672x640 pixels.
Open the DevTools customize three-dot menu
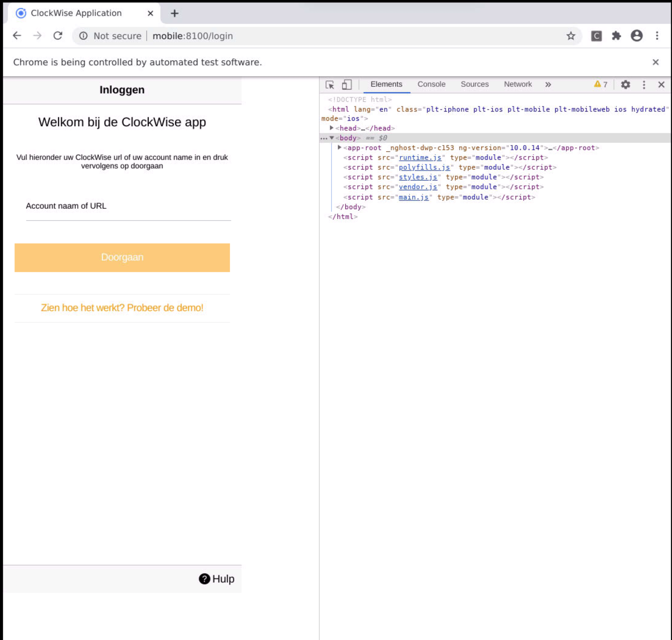tap(644, 85)
